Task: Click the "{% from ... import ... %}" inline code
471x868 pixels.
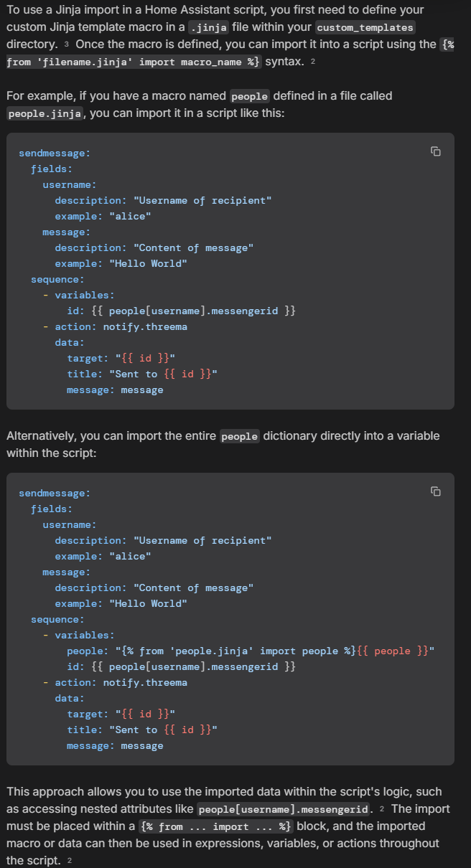Action: point(215,827)
